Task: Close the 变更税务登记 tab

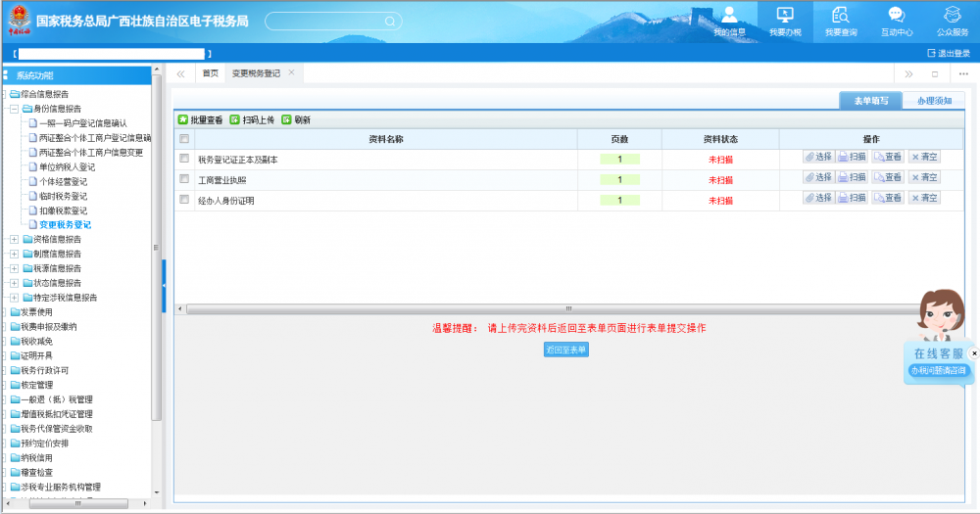Action: [291, 72]
